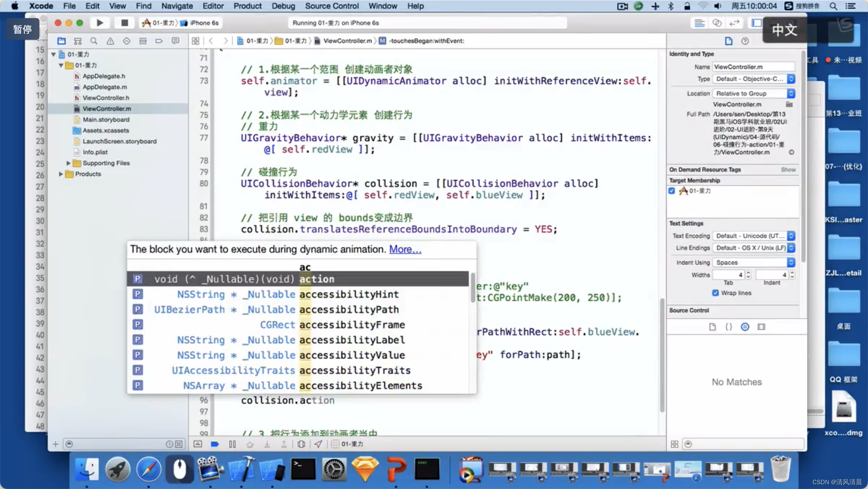The height and width of the screenshot is (489, 868).
Task: Open the Breakpoint navigator icon
Action: 159,41
